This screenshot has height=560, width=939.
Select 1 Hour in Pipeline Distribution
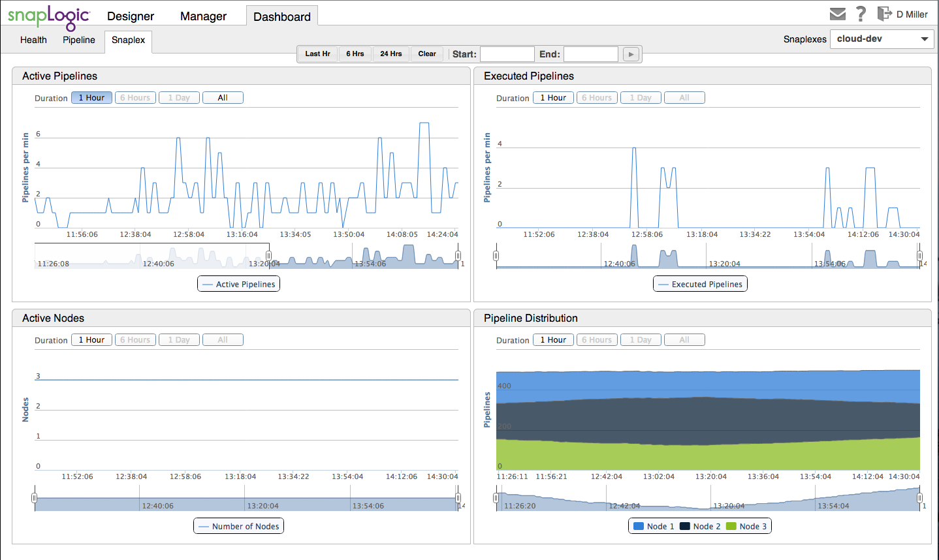553,340
